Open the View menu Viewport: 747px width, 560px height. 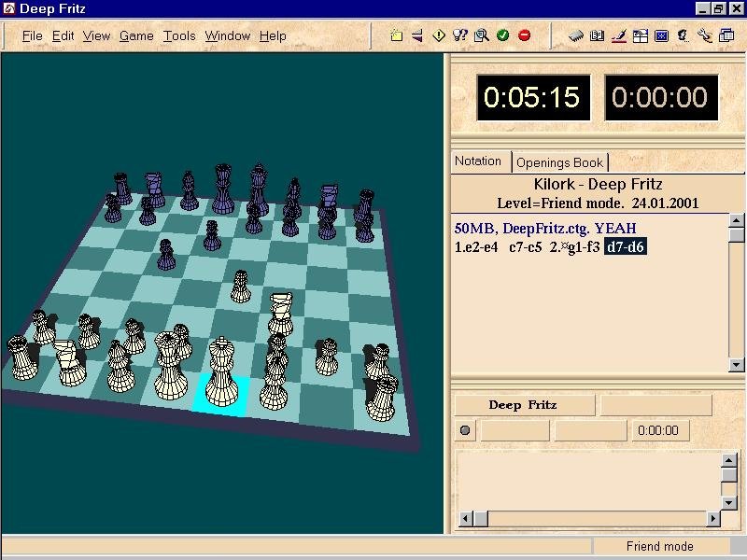point(97,36)
